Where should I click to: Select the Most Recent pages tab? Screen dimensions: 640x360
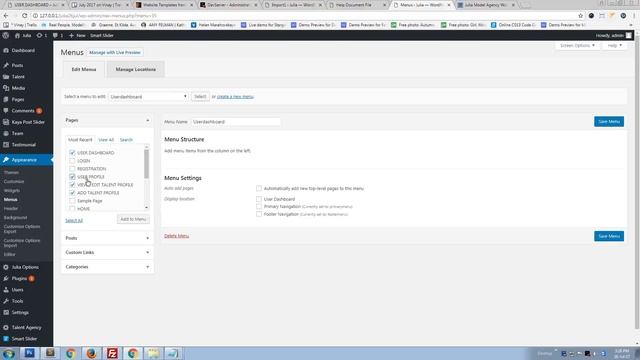tap(80, 140)
